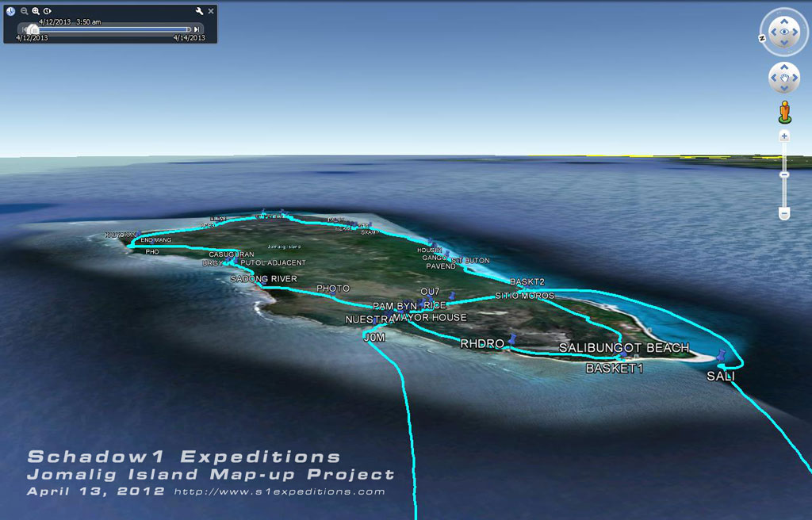
Task: Click the RHDRO placemark pin
Action: click(511, 340)
